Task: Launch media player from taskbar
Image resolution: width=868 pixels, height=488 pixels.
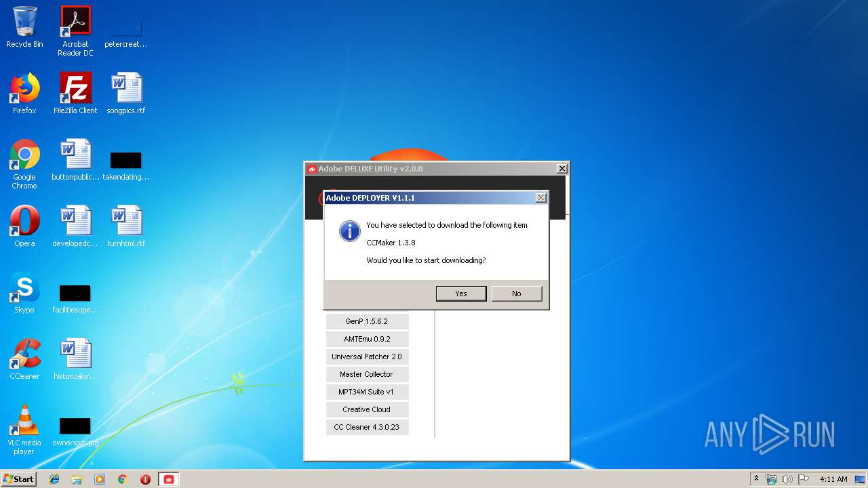Action: click(100, 479)
